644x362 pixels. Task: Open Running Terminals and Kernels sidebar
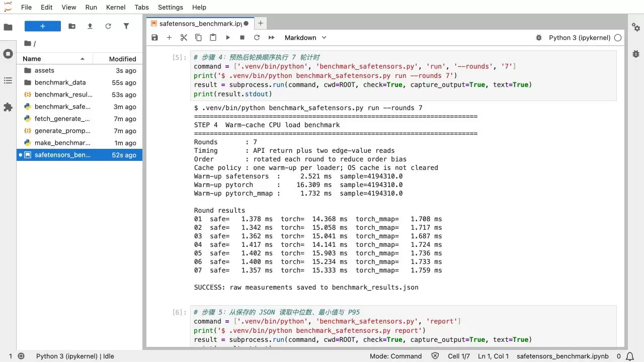pos(8,54)
